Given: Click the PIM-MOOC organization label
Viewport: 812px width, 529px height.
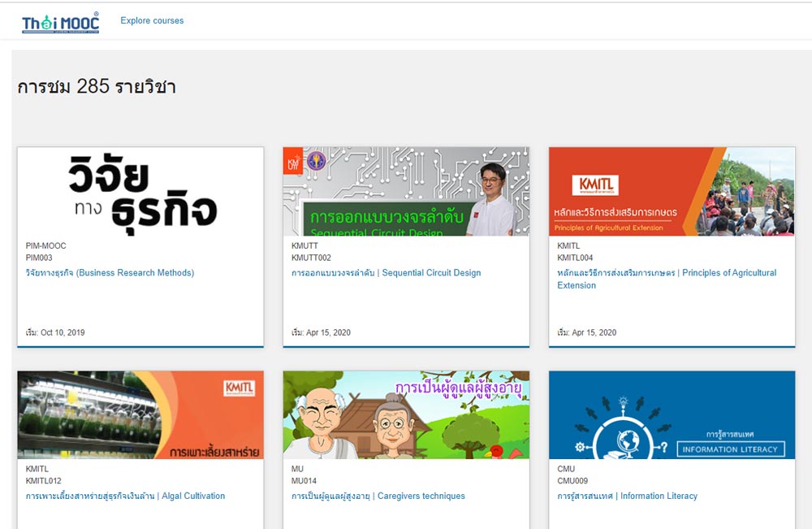Looking at the screenshot, I should 46,246.
